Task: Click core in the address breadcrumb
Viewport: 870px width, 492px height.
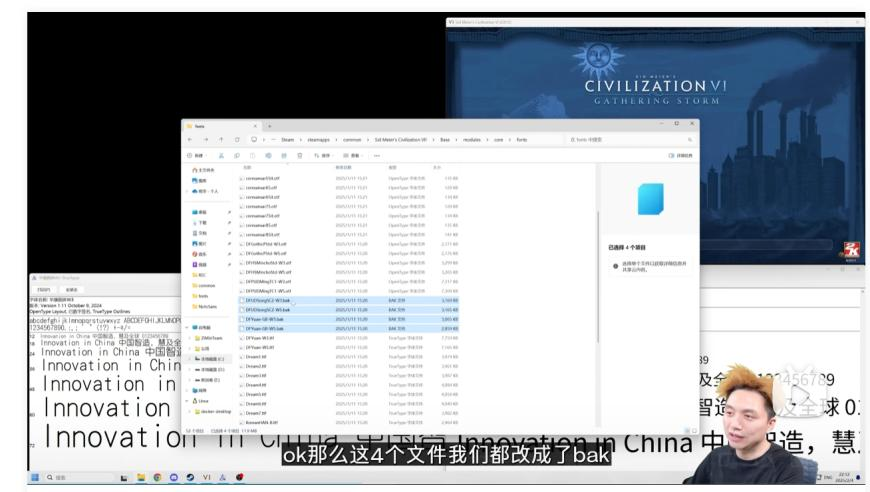Action: [x=498, y=140]
